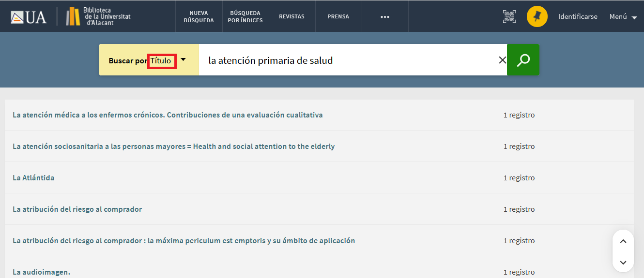The image size is (644, 278).
Task: Expand the Buscar por Título dropdown
Action: [183, 59]
